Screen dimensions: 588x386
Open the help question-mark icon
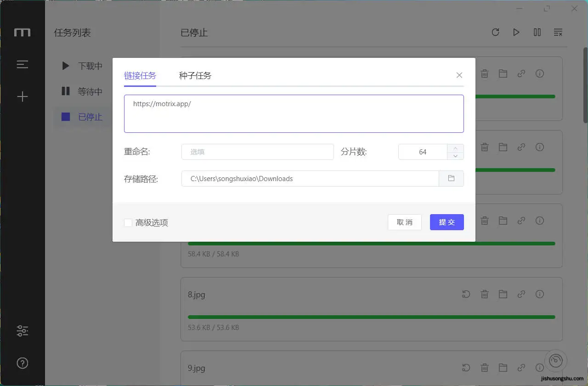point(22,363)
